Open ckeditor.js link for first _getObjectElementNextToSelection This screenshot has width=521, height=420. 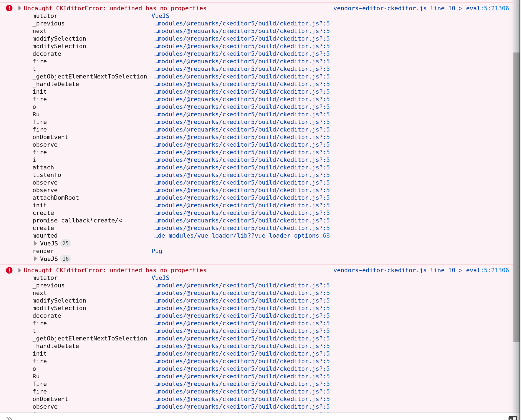click(x=242, y=77)
